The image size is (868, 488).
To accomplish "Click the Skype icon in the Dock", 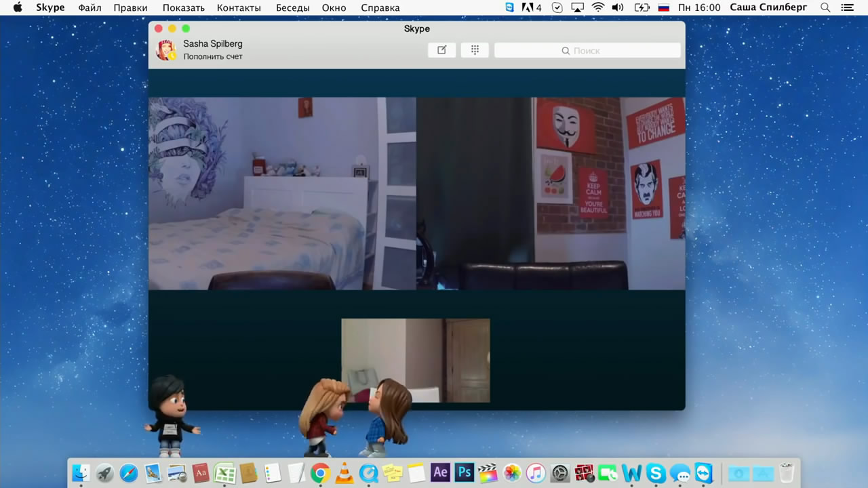I will (656, 472).
